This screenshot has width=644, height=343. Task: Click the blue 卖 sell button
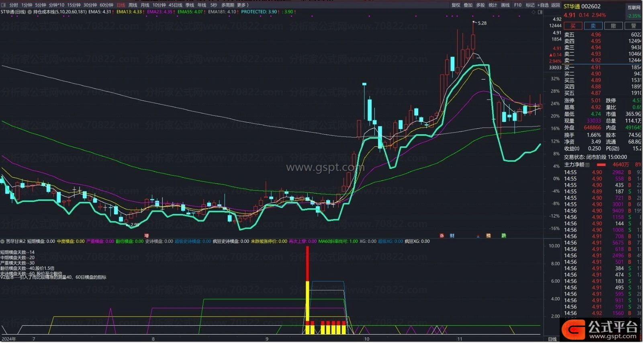(x=593, y=26)
